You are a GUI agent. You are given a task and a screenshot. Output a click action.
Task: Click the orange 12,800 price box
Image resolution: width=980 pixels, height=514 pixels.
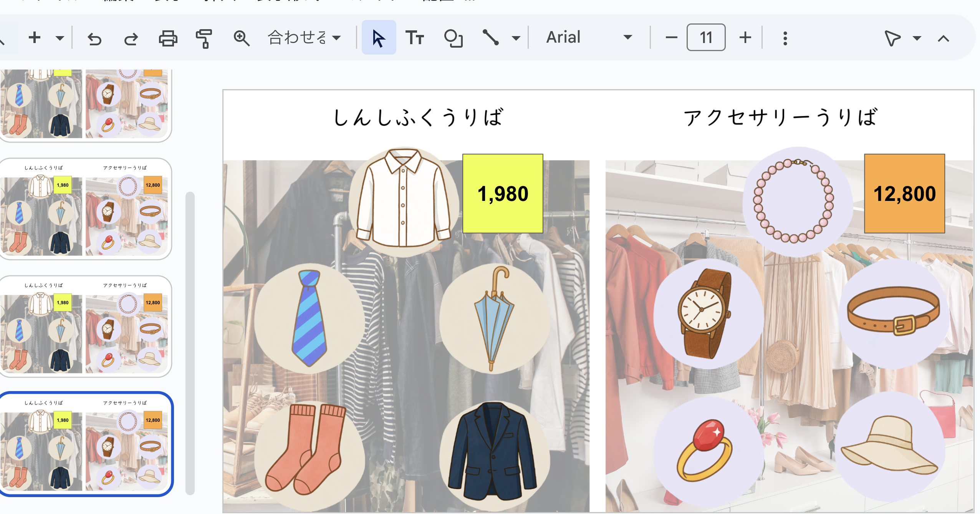[904, 193]
